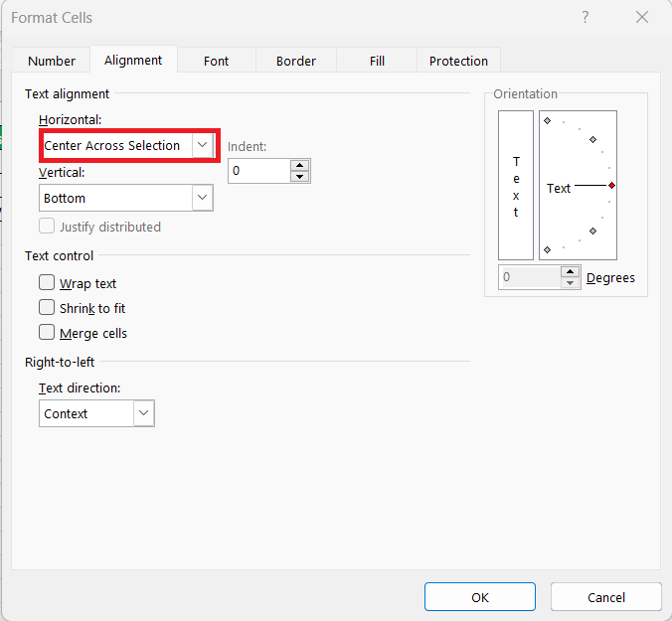672x621 pixels.
Task: Select the vertical stacked Text orientation box
Action: point(516,186)
